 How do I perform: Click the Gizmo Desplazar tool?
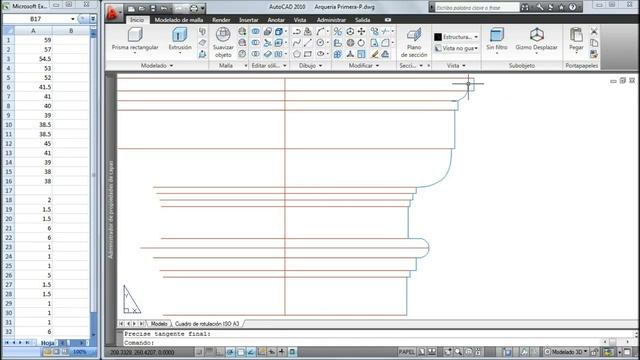pyautogui.click(x=536, y=40)
